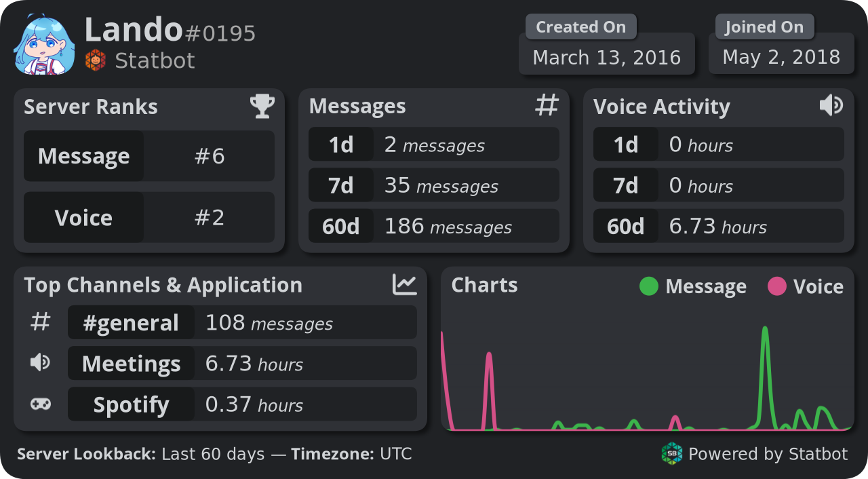Click the pink Voice legend dot
This screenshot has width=868, height=479.
tap(777, 286)
